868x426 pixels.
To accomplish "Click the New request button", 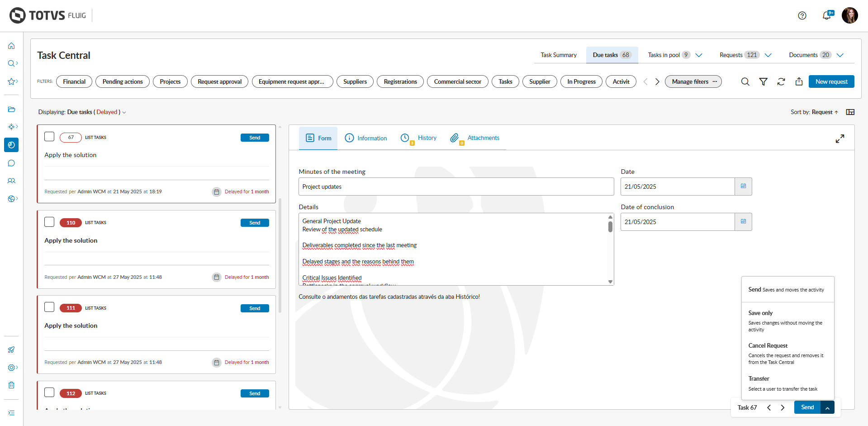I will (x=831, y=81).
